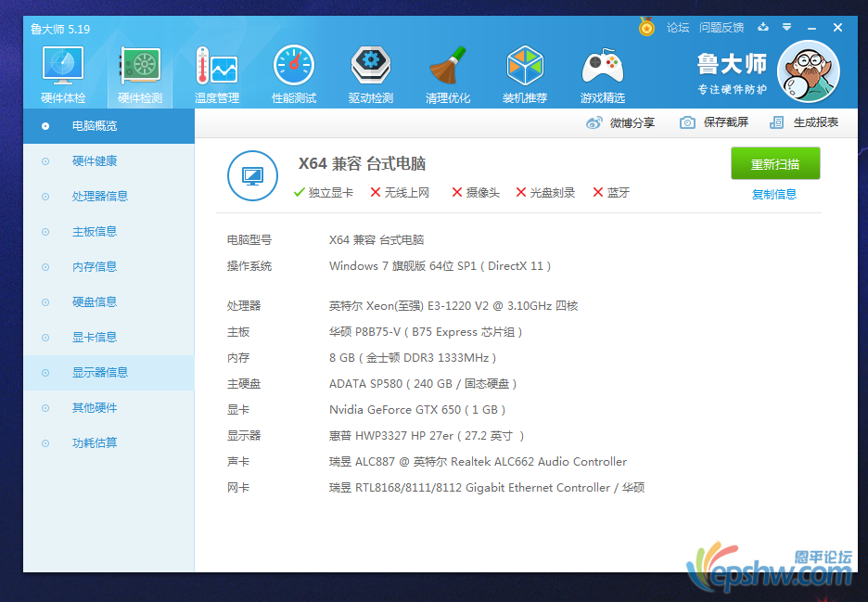
Task: Minimize the 鲁大师 window
Action: [811, 27]
